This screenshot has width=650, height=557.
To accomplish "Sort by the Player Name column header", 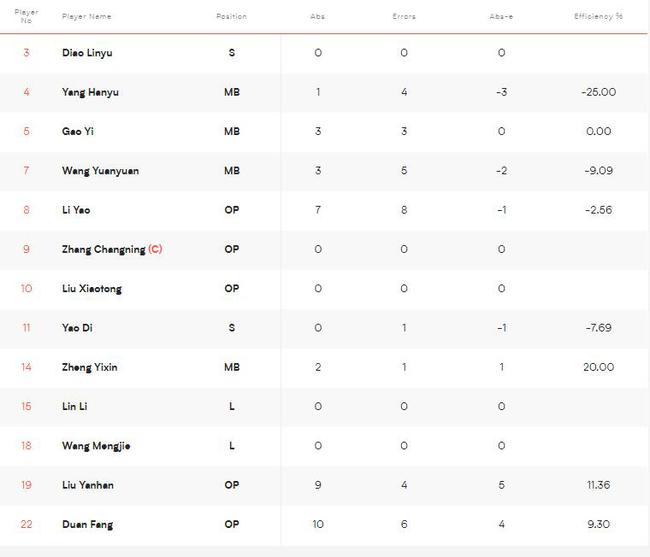I will click(87, 16).
